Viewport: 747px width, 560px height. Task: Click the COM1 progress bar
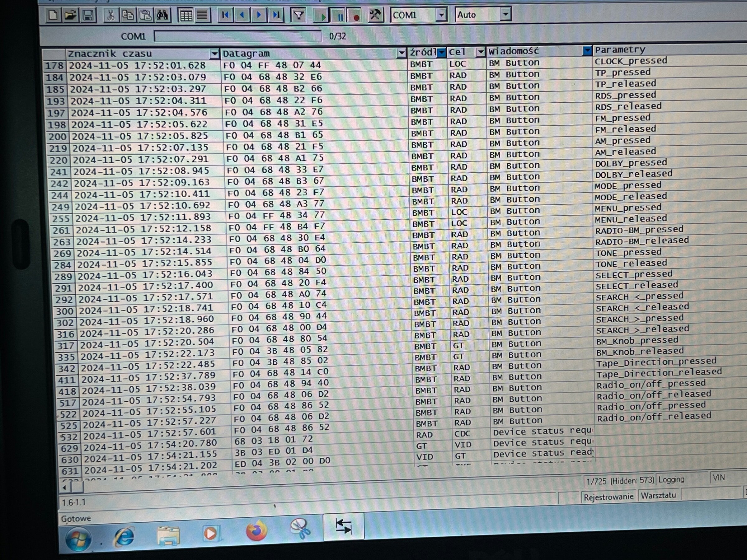click(238, 36)
